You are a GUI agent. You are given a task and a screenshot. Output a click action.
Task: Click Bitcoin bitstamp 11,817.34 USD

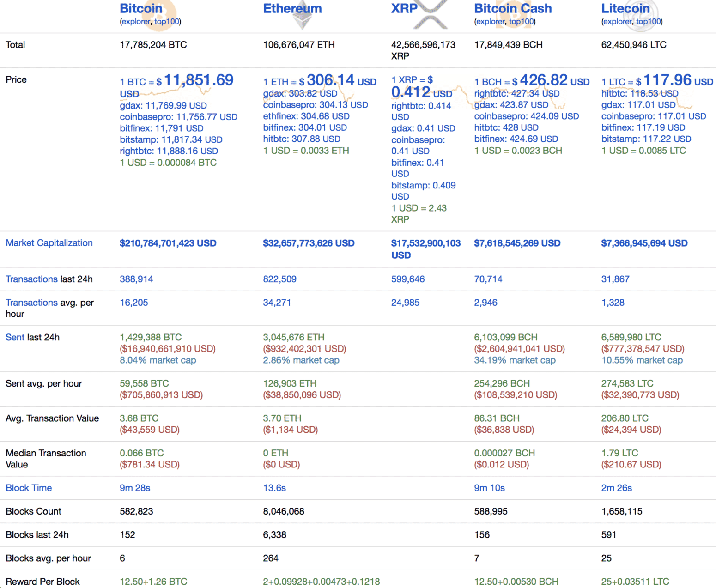[171, 139]
